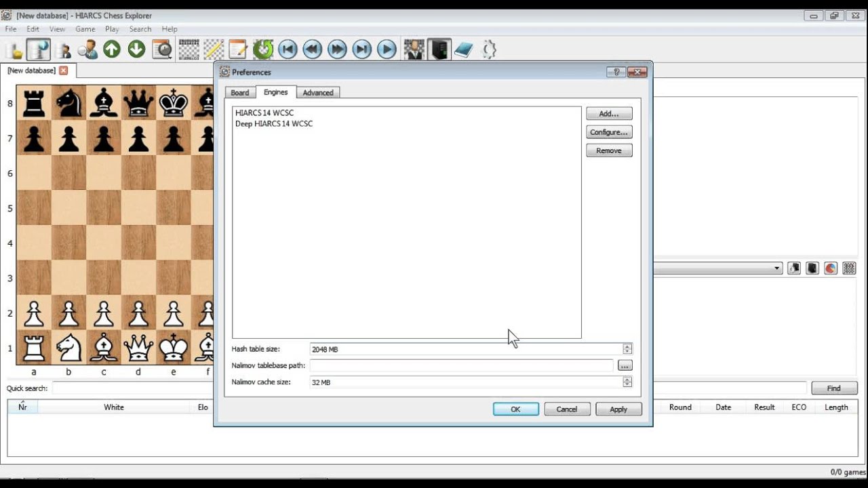This screenshot has width=868, height=488.
Task: Click the database globe toolbar icon
Action: [39, 49]
